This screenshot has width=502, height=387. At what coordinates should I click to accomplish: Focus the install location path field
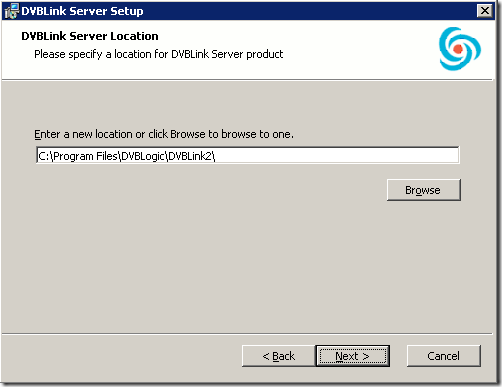248,155
